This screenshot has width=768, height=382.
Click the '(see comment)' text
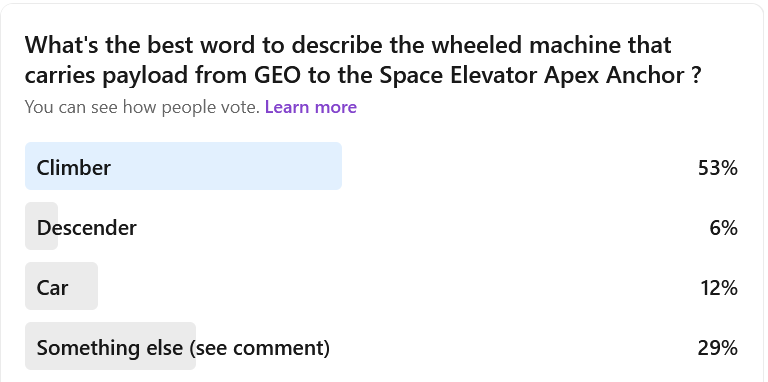[x=259, y=348]
